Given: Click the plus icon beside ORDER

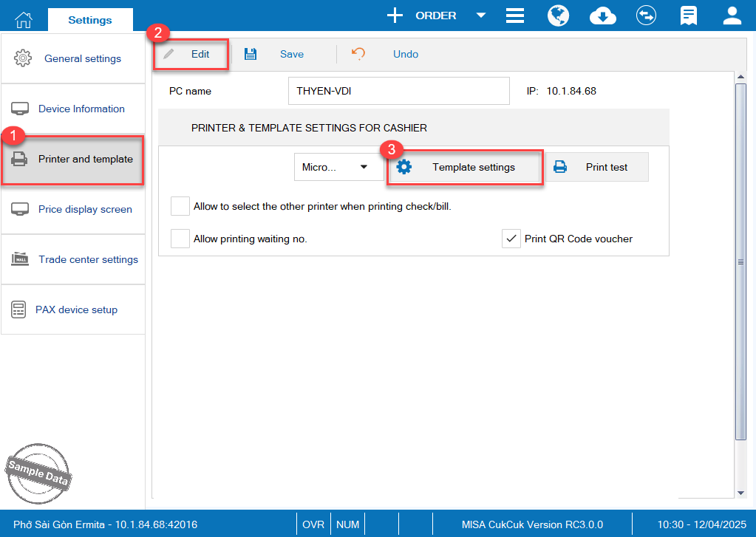Looking at the screenshot, I should point(395,16).
